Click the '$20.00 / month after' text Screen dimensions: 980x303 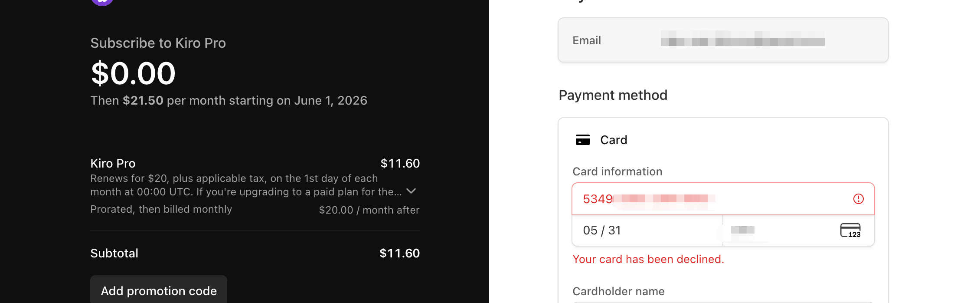[369, 210]
